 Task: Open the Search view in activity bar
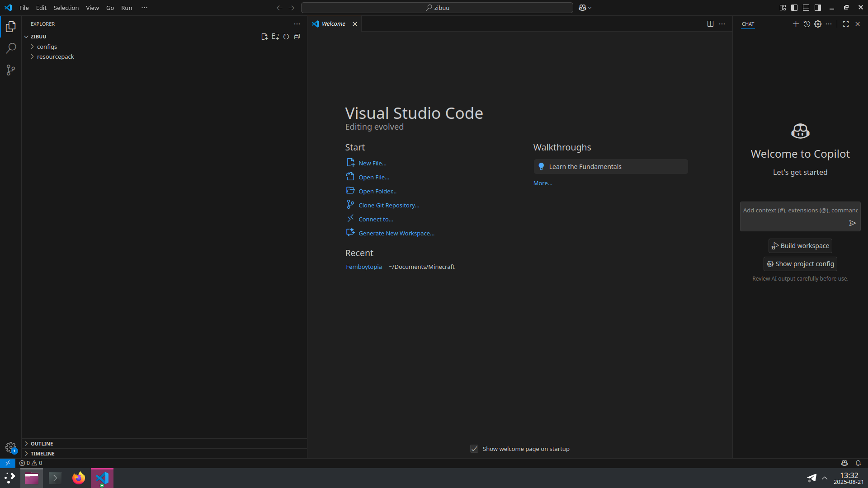[11, 48]
